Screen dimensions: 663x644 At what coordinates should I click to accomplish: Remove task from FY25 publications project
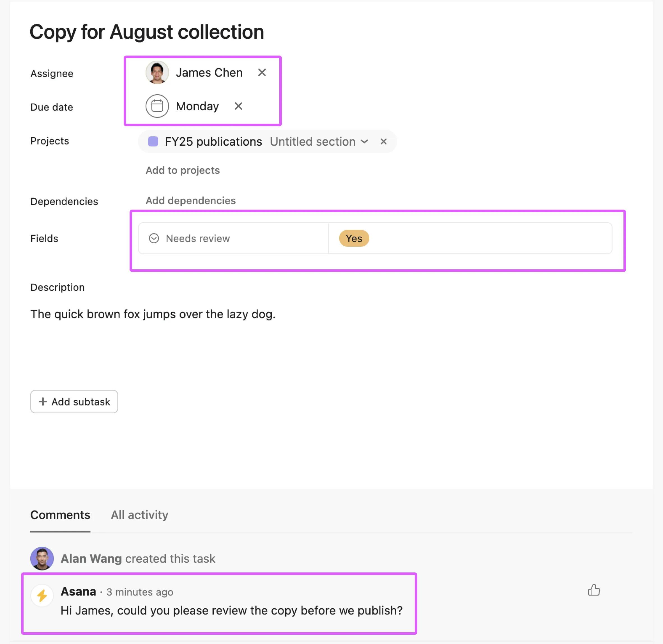[384, 141]
